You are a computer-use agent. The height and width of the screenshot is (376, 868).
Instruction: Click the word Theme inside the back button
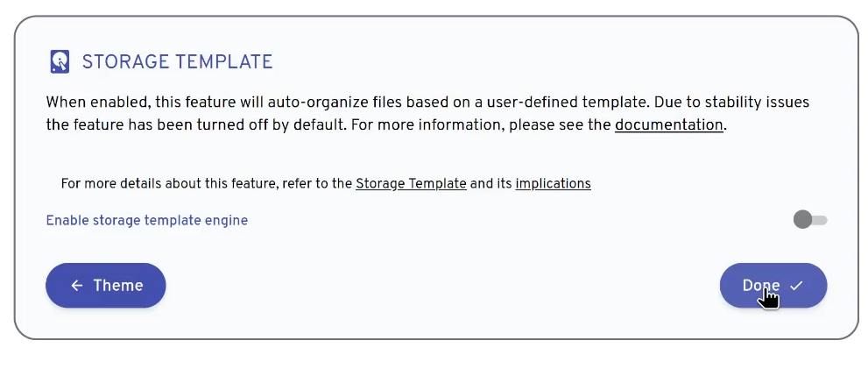tap(118, 285)
